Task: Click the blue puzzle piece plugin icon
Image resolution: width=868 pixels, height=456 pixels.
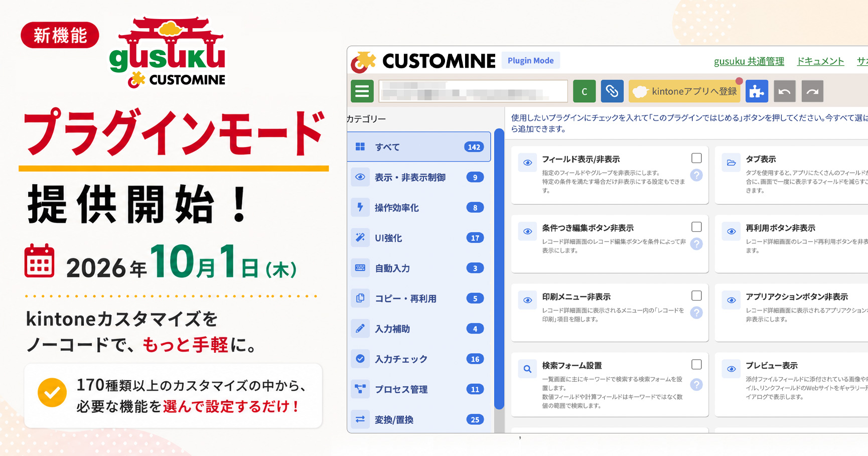Action: click(x=757, y=91)
